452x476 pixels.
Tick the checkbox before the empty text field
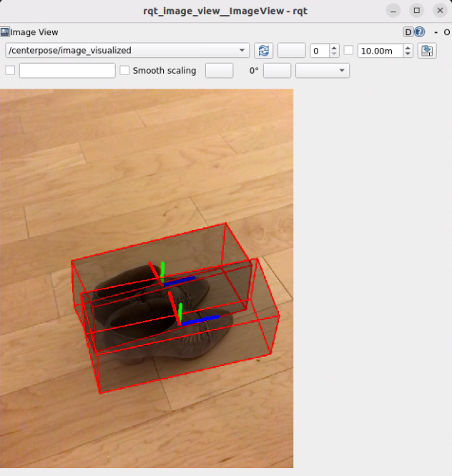click(x=10, y=71)
